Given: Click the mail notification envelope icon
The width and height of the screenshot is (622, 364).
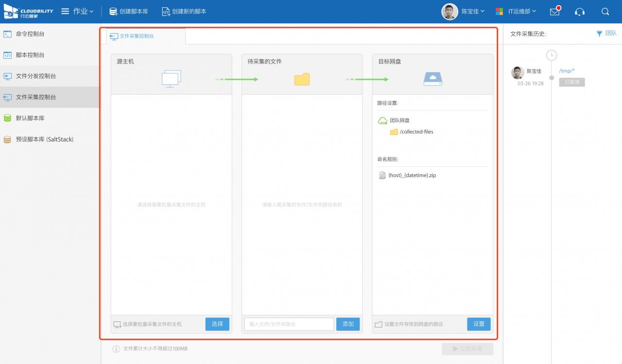Looking at the screenshot, I should pos(554,12).
